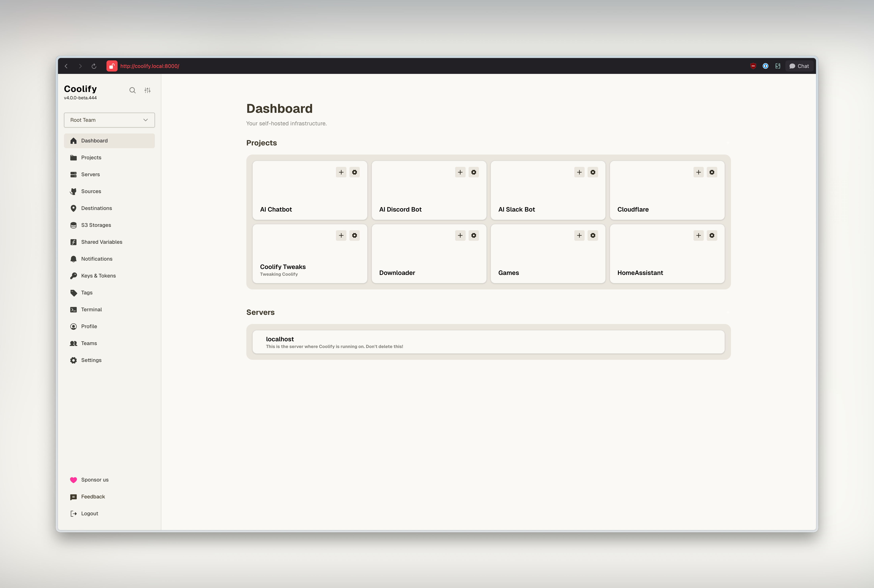Click the URL field showing coolify.local:8000

click(150, 66)
